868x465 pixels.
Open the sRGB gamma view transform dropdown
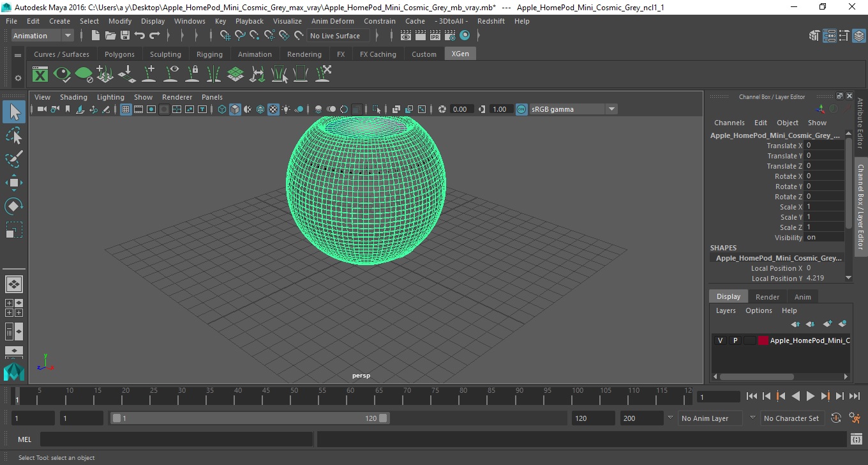pyautogui.click(x=573, y=109)
